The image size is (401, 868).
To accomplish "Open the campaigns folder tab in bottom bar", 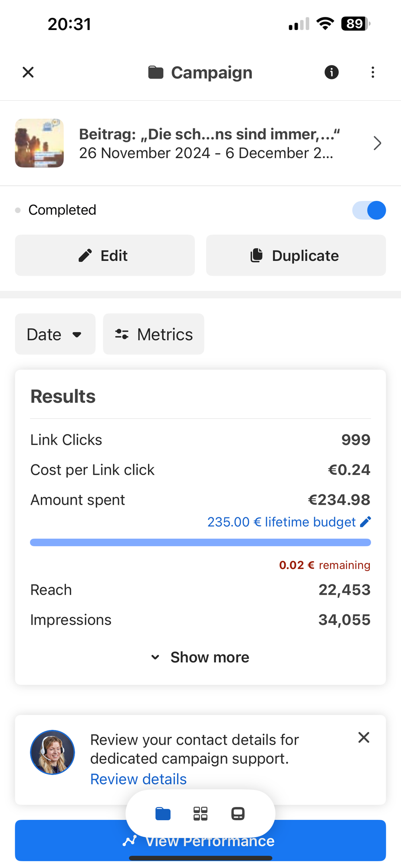I will [x=162, y=814].
